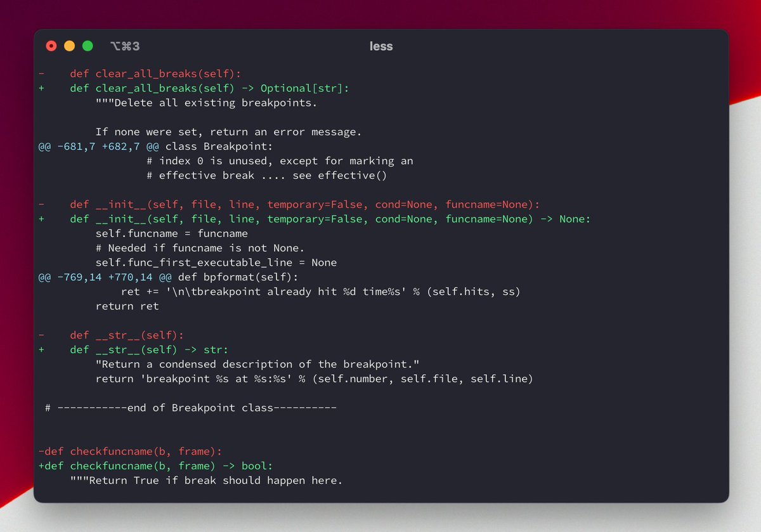Click the line 'return ret'
The height and width of the screenshot is (532, 761).
click(x=127, y=306)
